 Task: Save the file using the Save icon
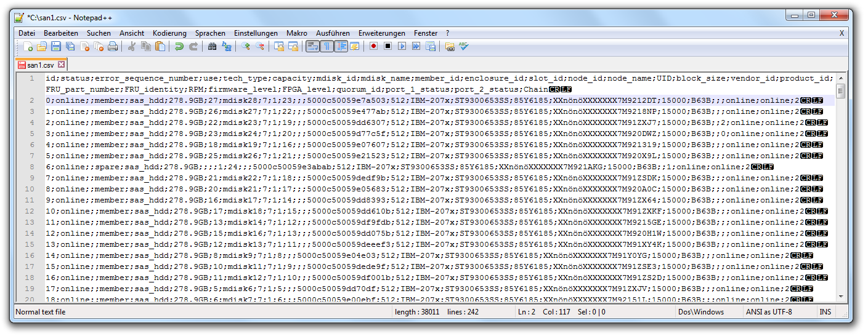56,46
